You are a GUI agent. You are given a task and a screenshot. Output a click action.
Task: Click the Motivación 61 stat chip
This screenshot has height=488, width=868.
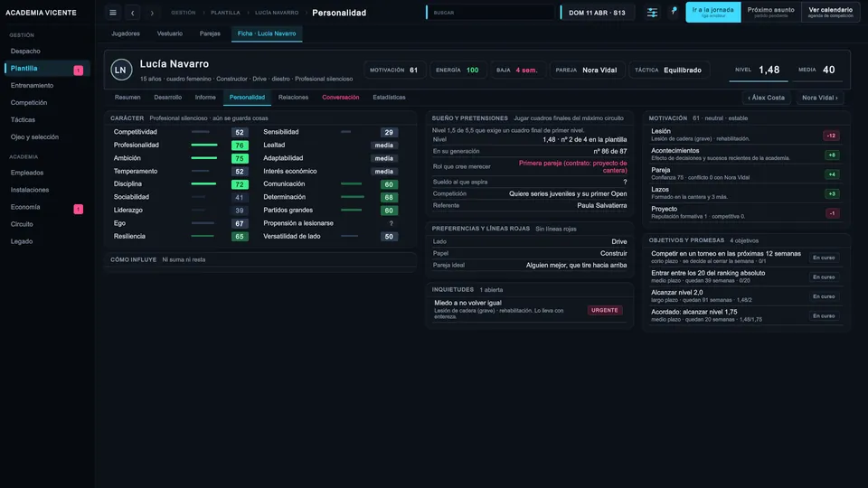(394, 70)
